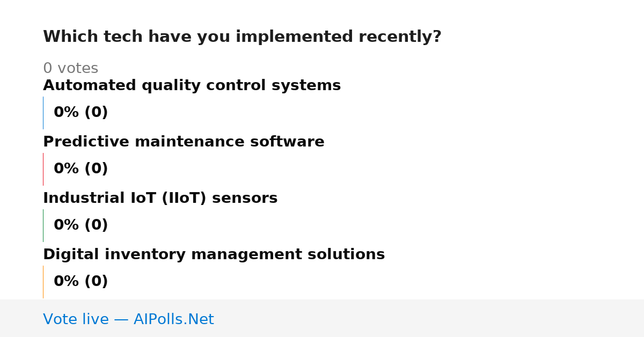Click the empty gray footer bar area
The width and height of the screenshot is (644, 337).
(x=429, y=318)
